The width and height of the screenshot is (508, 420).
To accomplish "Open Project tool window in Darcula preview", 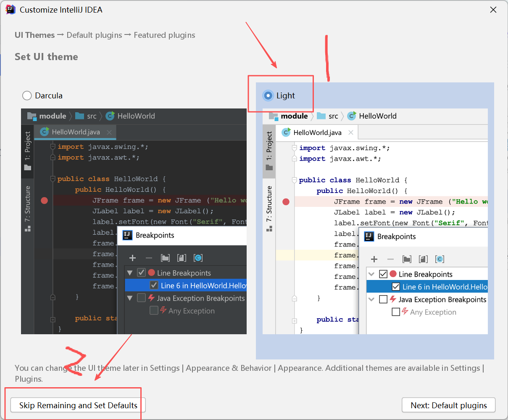I will pos(27,151).
